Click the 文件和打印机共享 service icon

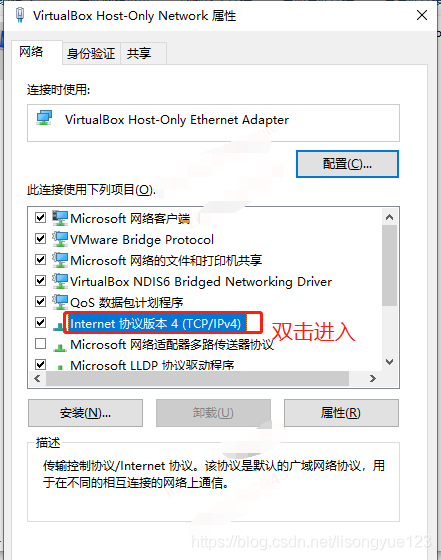pos(60,260)
